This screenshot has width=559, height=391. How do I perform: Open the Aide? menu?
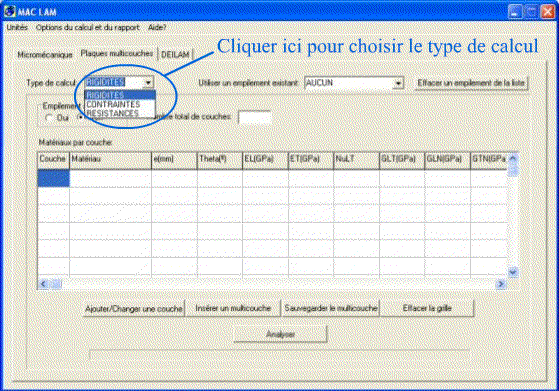pyautogui.click(x=157, y=27)
